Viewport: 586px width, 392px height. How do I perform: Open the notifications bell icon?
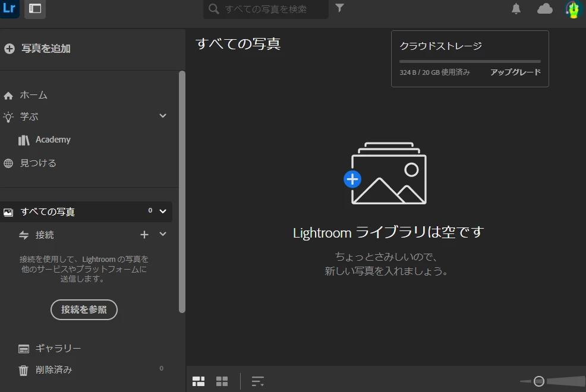516,8
